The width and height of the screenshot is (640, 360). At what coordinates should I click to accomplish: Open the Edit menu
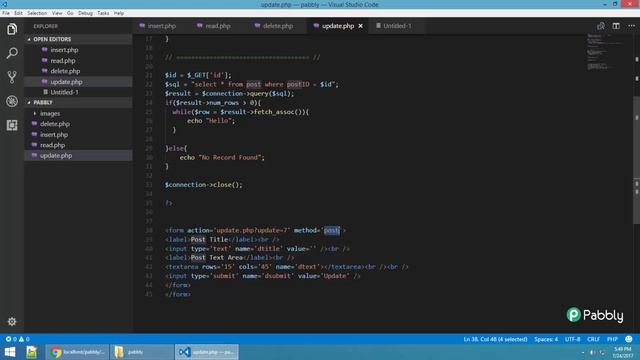(18, 13)
